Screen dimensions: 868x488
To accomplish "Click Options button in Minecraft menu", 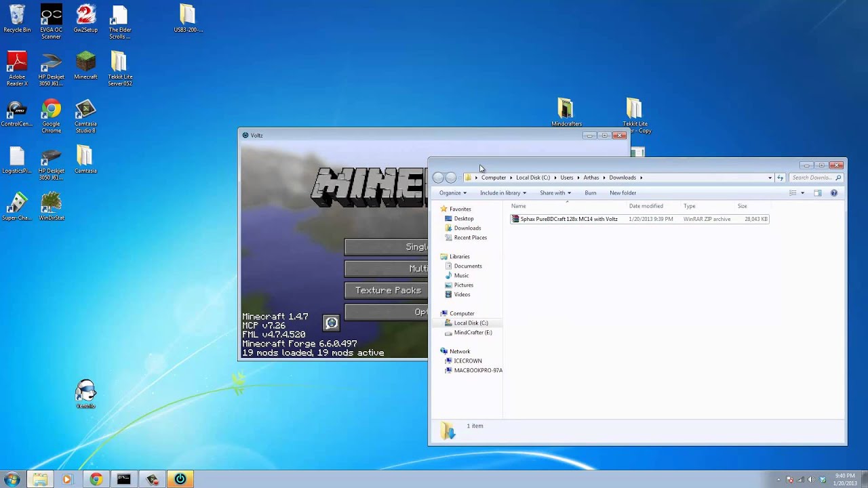I will (387, 312).
